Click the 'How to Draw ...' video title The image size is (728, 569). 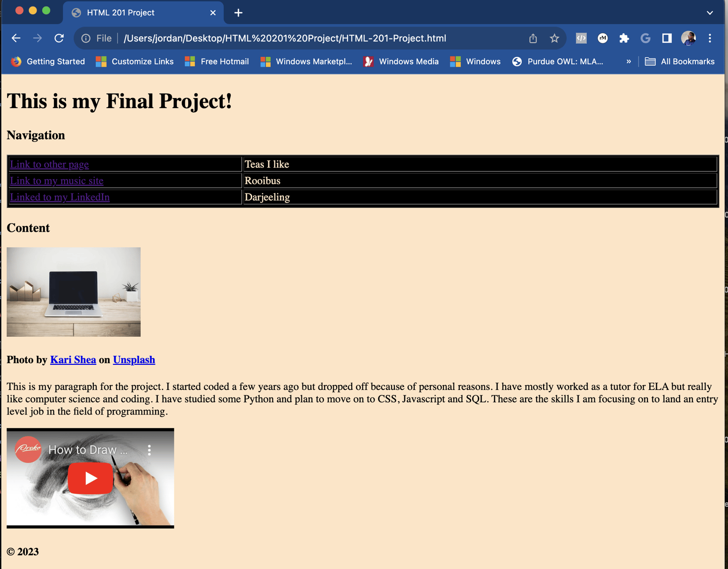88,450
